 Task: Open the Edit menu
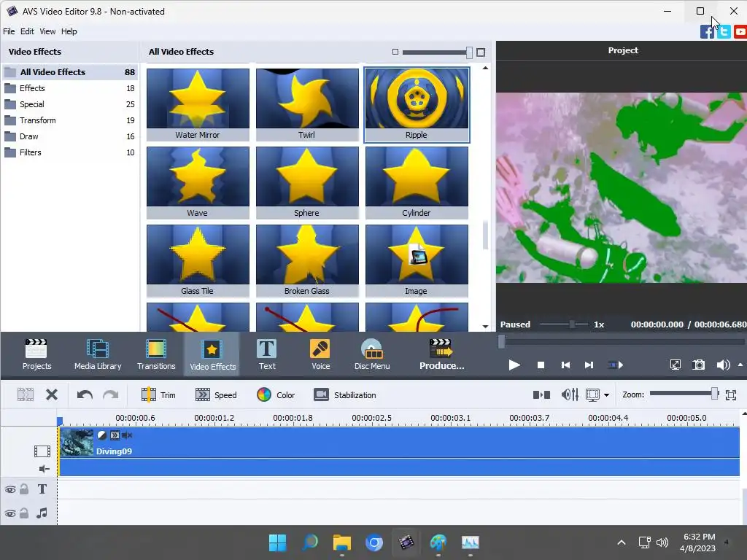pyautogui.click(x=27, y=31)
